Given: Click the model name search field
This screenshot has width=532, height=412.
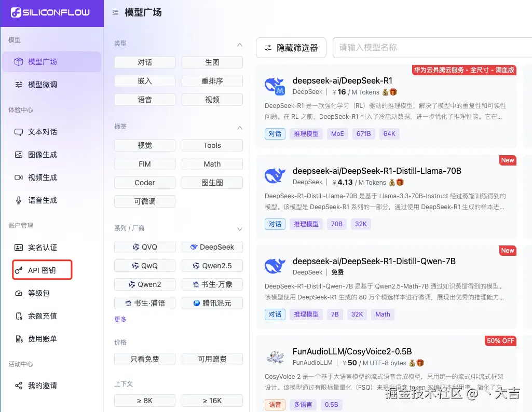Looking at the screenshot, I should pyautogui.click(x=432, y=48).
